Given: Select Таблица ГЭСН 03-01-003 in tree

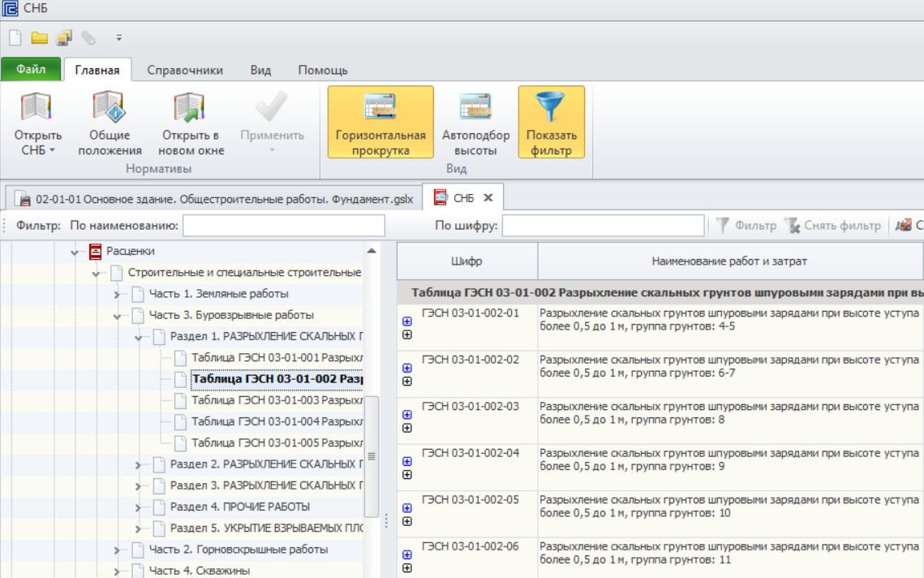Looking at the screenshot, I should pyautogui.click(x=277, y=400).
